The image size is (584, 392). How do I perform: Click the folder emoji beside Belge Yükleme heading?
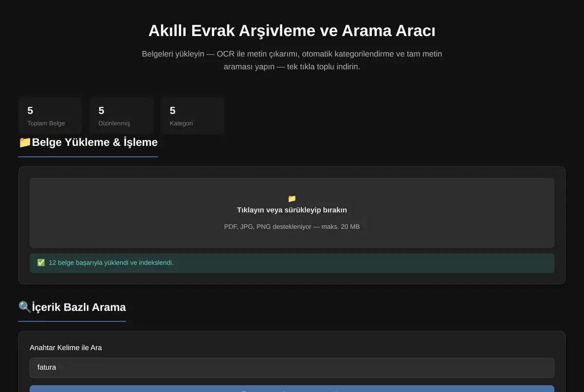point(25,142)
